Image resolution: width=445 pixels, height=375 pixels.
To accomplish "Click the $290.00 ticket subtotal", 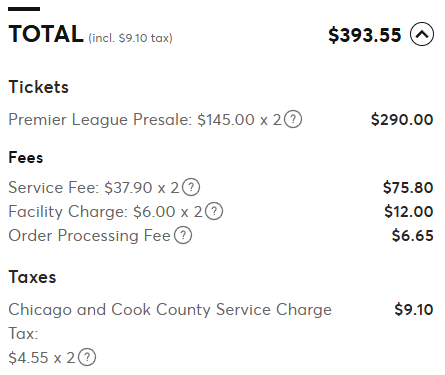I will click(402, 119).
